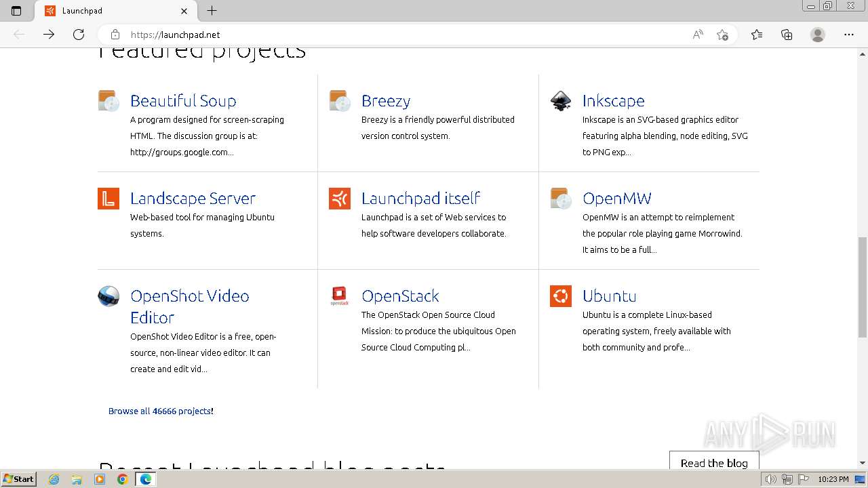Screen dimensions: 868x488
Task: Click the OpenMW project icon
Action: (x=561, y=199)
